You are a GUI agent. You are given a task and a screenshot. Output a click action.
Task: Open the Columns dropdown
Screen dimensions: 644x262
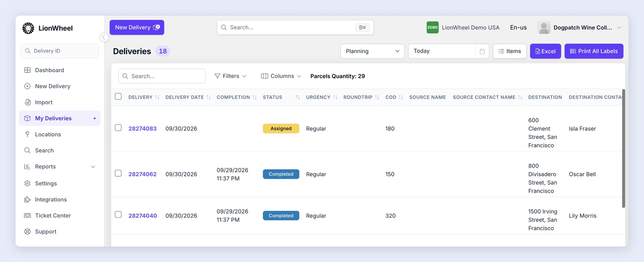281,76
